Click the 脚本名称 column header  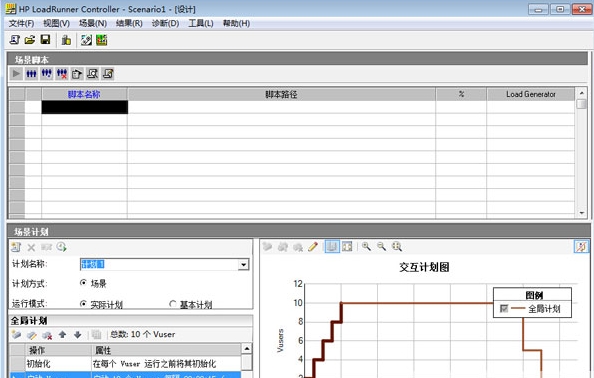84,94
